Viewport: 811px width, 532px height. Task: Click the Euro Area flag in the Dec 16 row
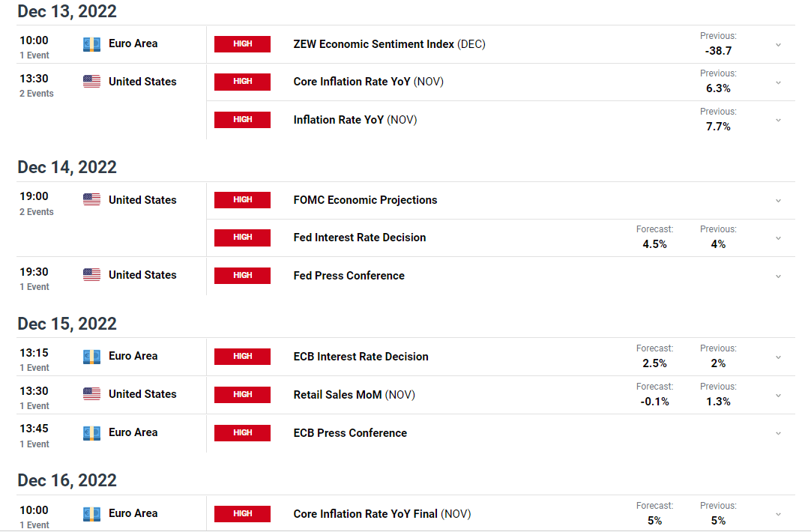(91, 514)
